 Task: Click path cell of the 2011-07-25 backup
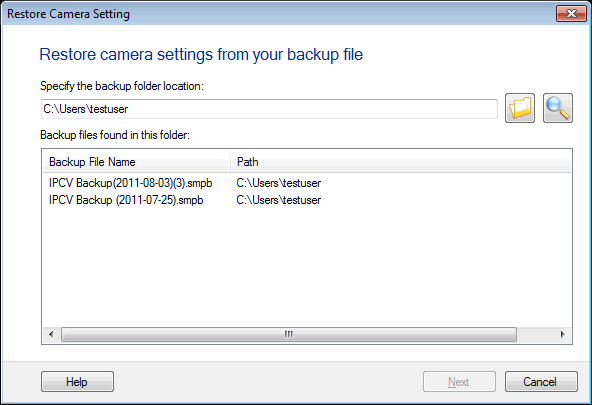(x=279, y=200)
